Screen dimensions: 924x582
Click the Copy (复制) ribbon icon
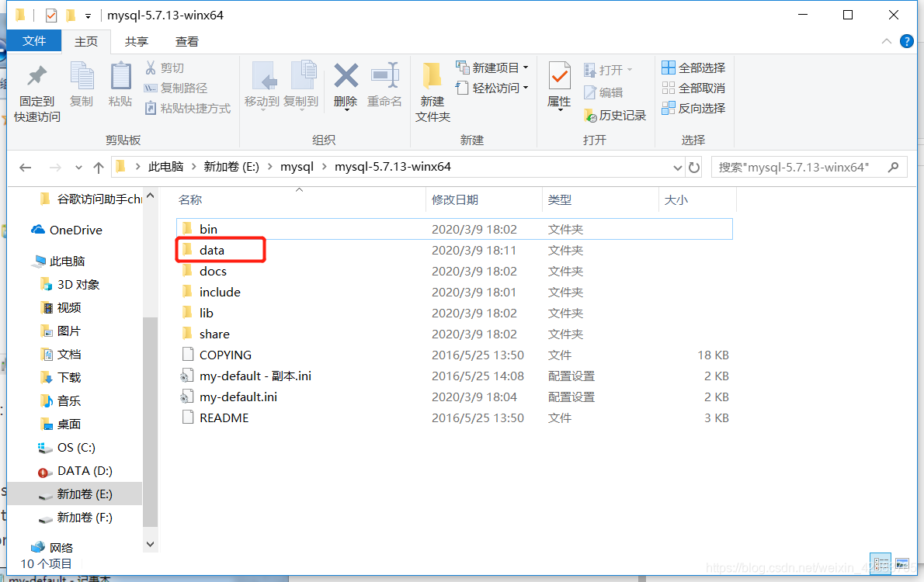(x=82, y=75)
